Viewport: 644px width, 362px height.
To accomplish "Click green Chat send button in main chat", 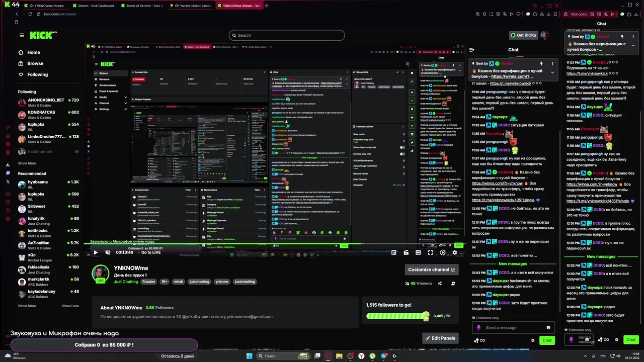I will pyautogui.click(x=547, y=340).
